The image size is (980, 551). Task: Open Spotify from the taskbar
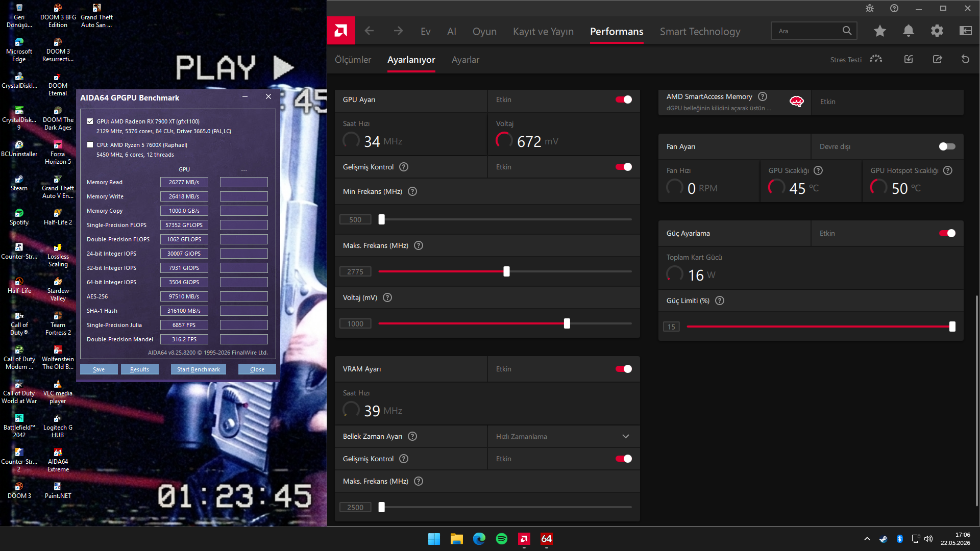click(x=502, y=539)
